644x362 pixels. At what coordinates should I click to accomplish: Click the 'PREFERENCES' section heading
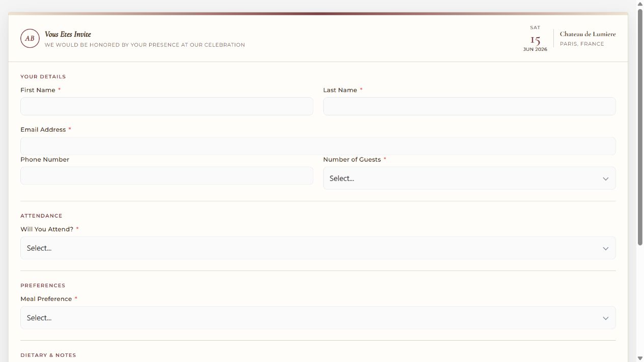click(43, 286)
